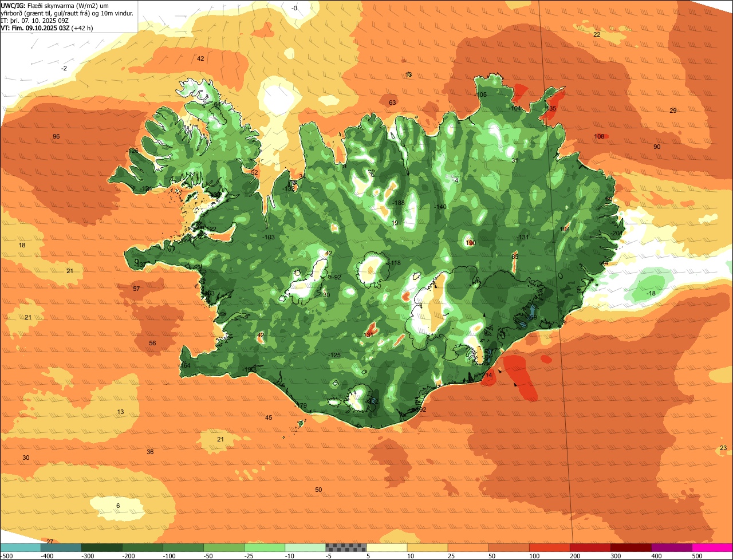
Task: Click the legend label -400
Action: (x=46, y=556)
